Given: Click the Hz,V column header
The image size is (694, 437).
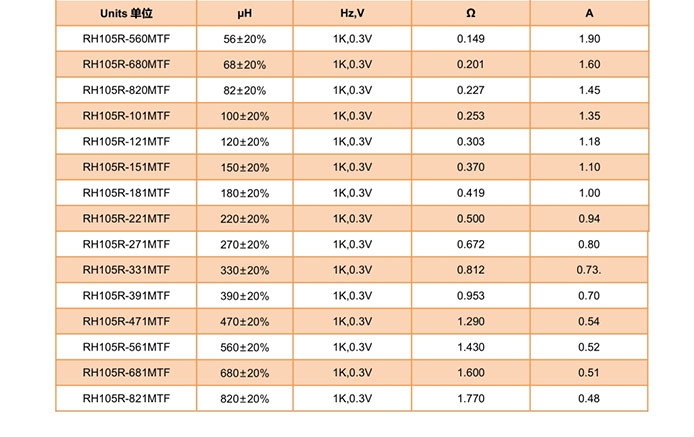Looking at the screenshot, I should 352,13.
